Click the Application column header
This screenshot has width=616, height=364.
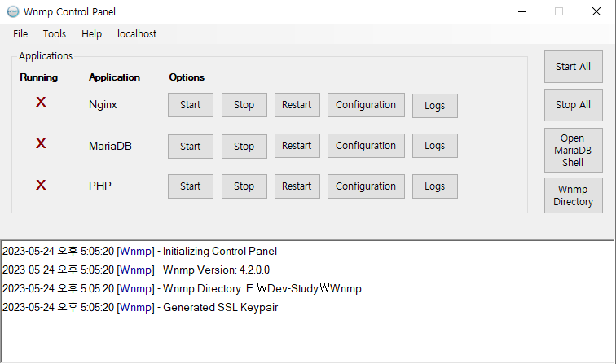[114, 77]
